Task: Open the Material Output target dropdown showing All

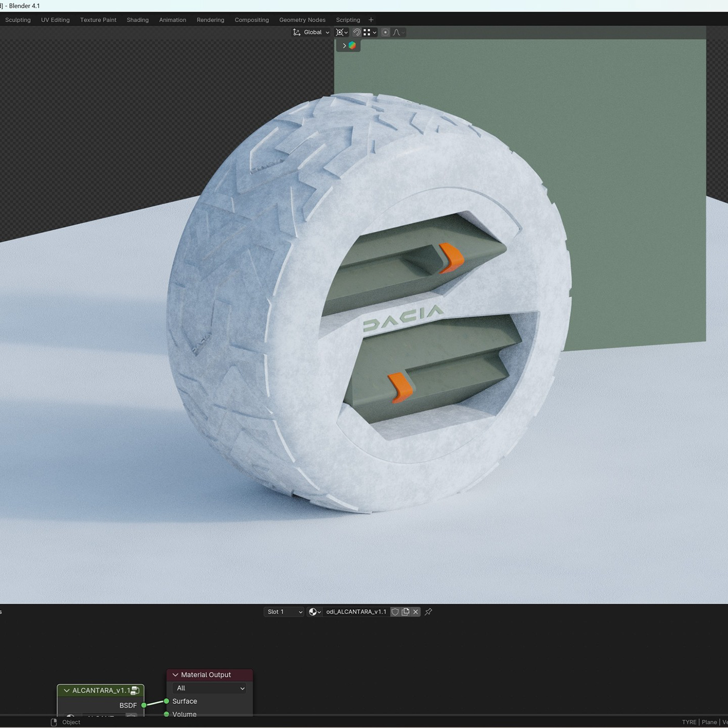Action: point(210,688)
